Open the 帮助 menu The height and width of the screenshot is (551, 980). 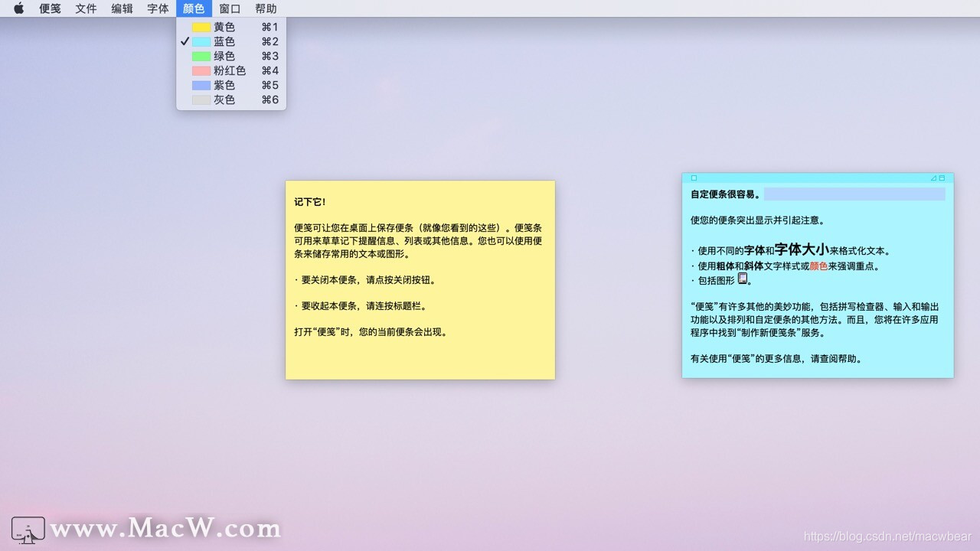(266, 8)
